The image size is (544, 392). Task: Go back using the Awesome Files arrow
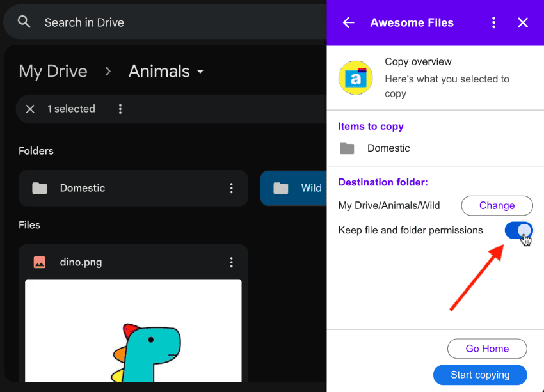pyautogui.click(x=348, y=23)
